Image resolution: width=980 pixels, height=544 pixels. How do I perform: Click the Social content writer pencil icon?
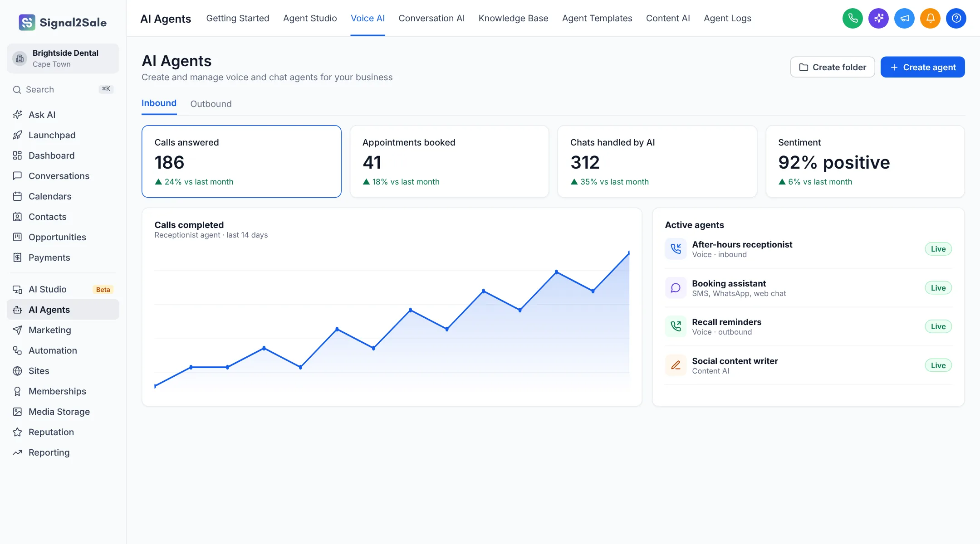(676, 365)
